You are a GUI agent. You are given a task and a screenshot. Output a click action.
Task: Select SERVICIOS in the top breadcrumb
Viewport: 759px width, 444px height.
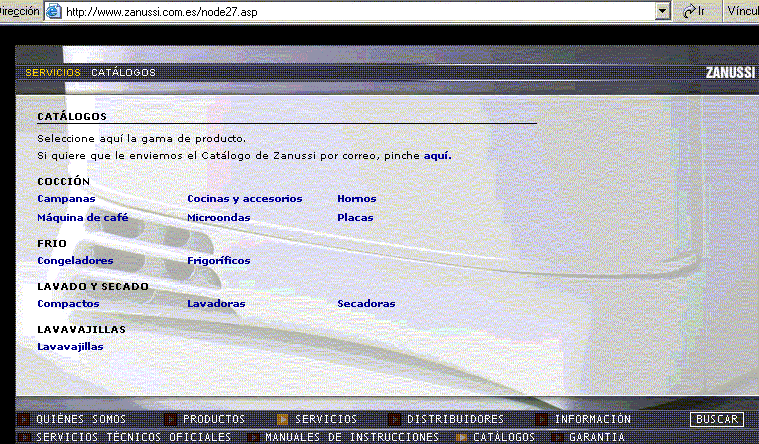click(53, 73)
